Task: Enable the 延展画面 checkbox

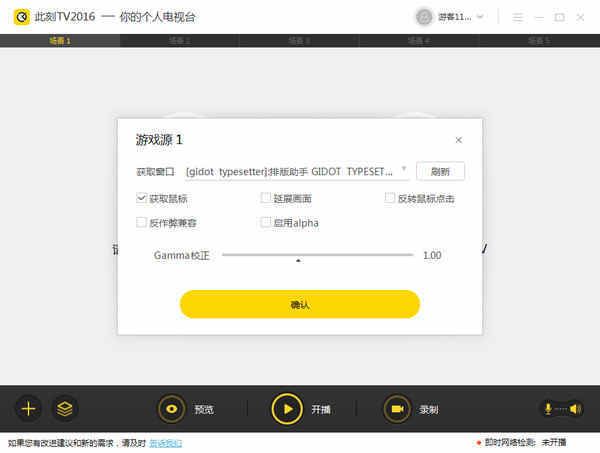Action: tap(265, 198)
